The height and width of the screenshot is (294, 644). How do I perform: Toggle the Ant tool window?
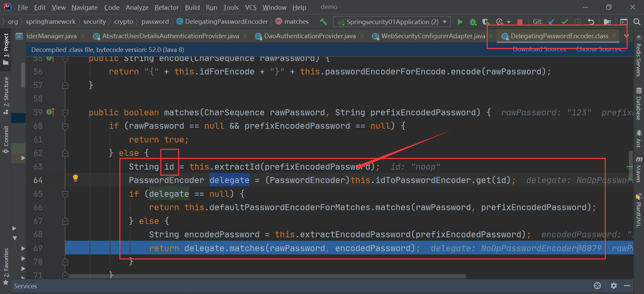pos(639,139)
